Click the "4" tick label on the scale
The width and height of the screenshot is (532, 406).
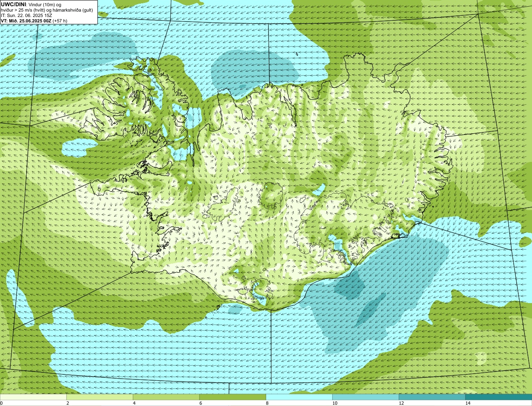(134, 403)
